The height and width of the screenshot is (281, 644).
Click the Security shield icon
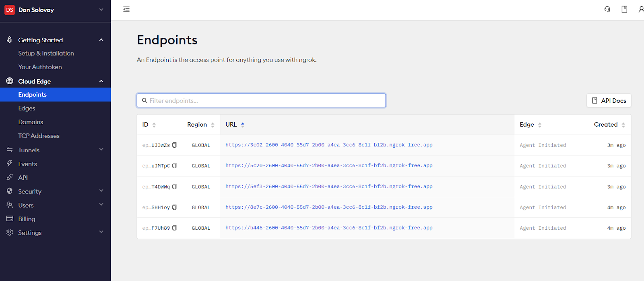(10, 191)
